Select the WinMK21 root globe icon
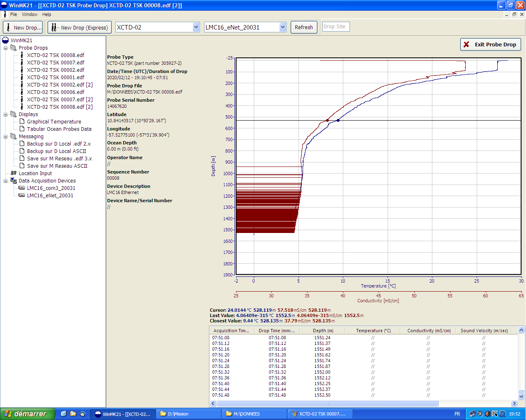 pos(5,40)
